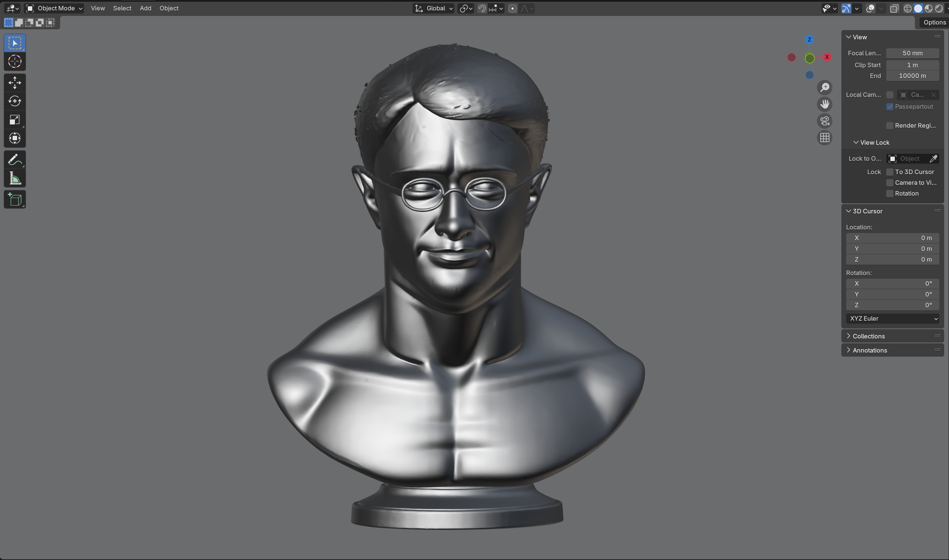Screen dimensions: 949x560
Task: Open the Add menu
Action: (x=145, y=8)
